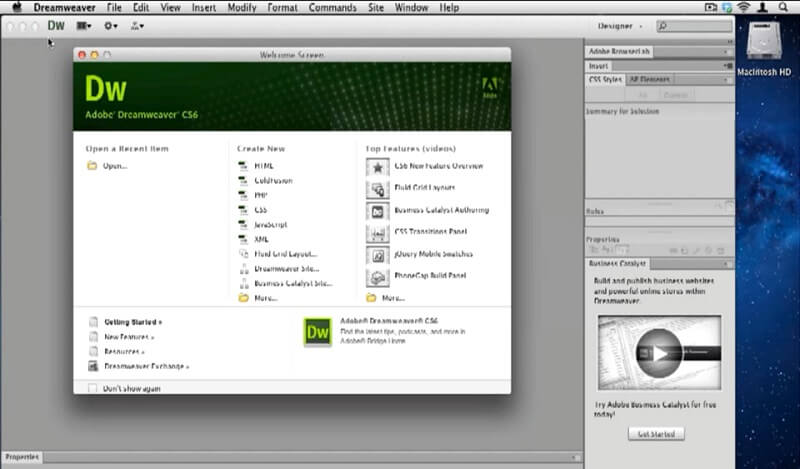Click the Dreamweaver Site icon
The width and height of the screenshot is (800, 469).
(x=244, y=268)
